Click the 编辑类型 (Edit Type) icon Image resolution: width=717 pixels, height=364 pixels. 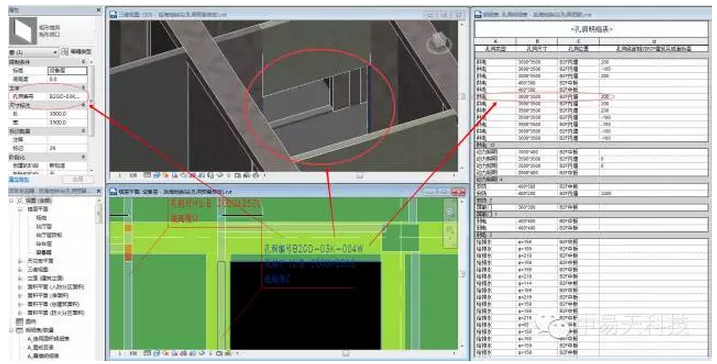click(x=65, y=52)
